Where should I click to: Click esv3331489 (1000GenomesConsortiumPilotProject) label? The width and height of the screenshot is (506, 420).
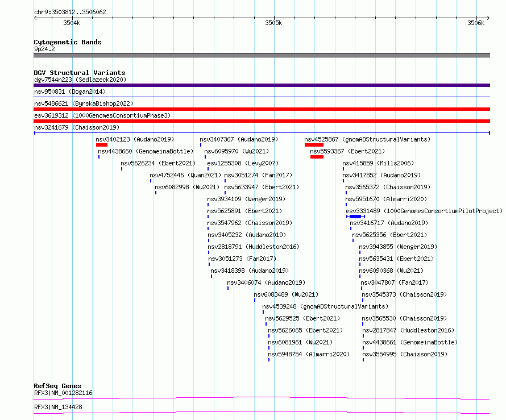pos(424,211)
